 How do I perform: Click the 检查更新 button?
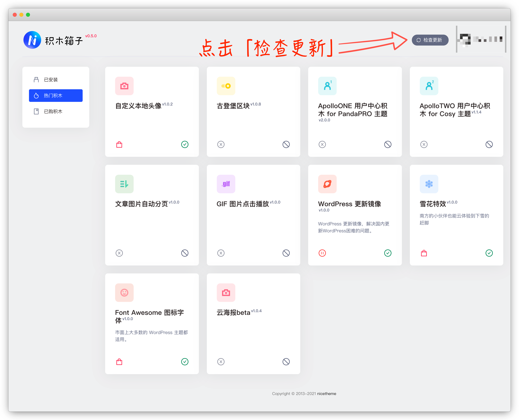pos(430,40)
